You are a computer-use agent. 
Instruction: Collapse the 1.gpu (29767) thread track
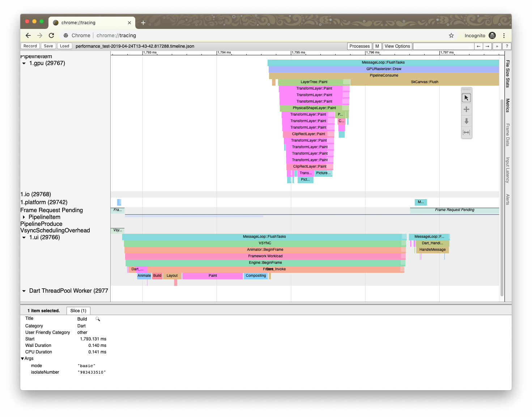click(24, 63)
